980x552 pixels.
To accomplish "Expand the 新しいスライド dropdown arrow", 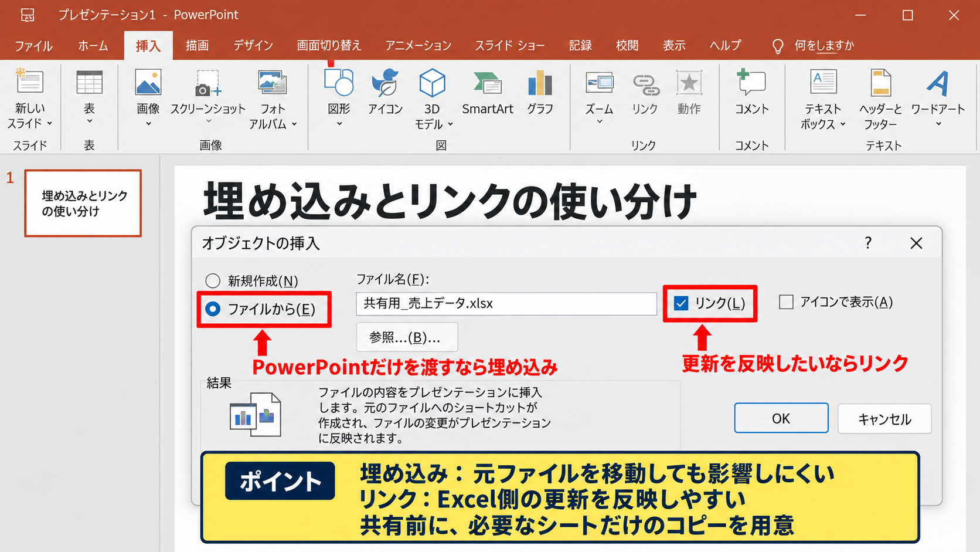I will 50,124.
